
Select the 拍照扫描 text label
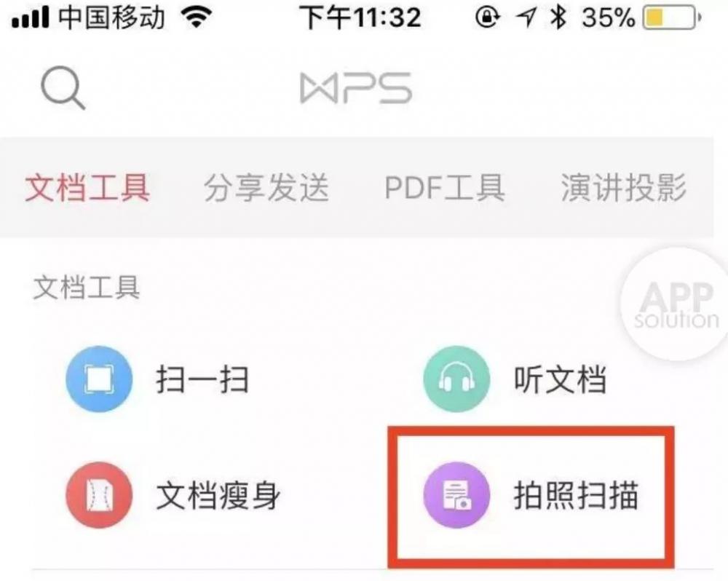[576, 496]
